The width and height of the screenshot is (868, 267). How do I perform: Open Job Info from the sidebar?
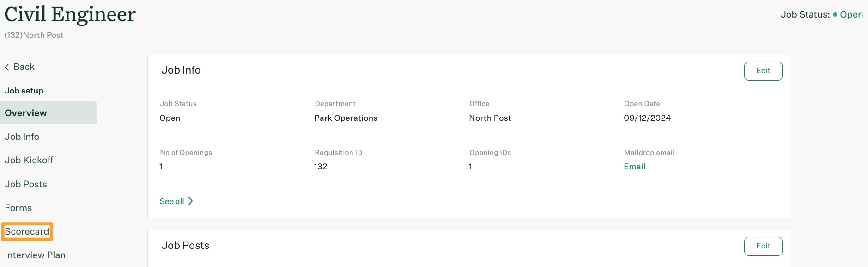(x=22, y=137)
